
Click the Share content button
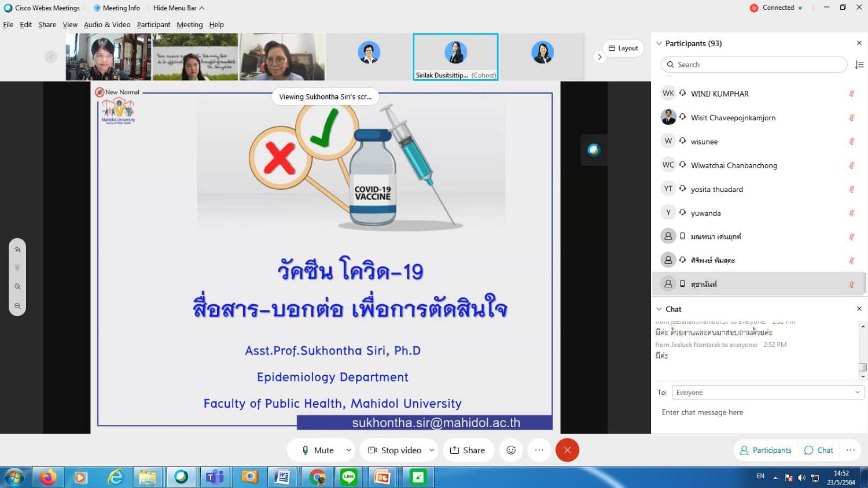point(468,450)
